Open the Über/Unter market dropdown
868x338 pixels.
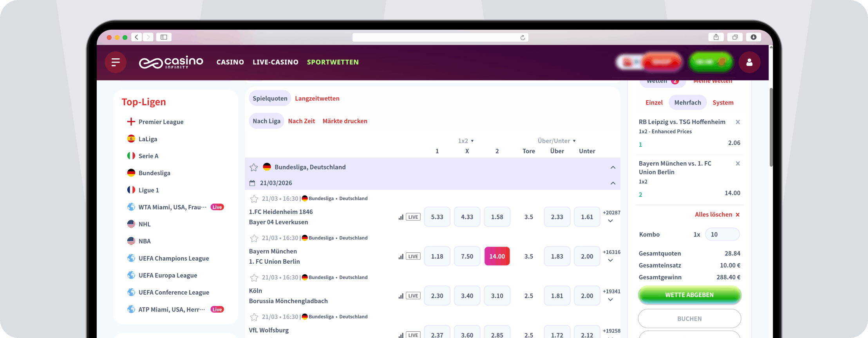pyautogui.click(x=557, y=141)
